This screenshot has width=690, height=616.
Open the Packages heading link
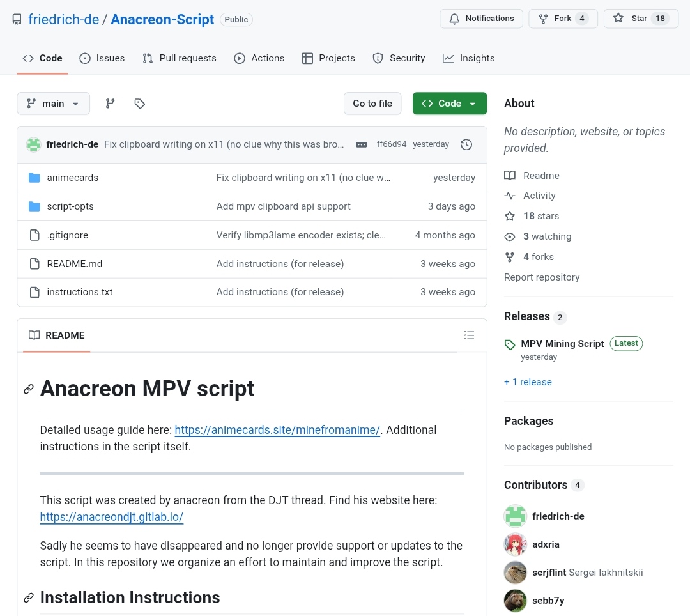(528, 421)
